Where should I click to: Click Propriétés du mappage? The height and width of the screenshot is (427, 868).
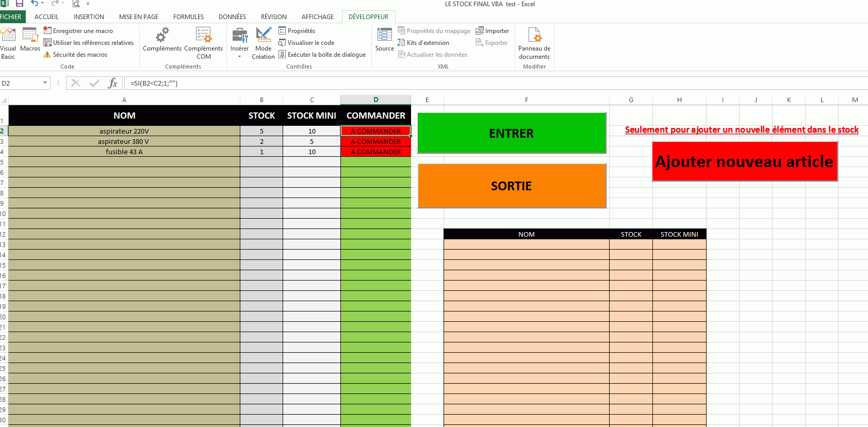(434, 31)
